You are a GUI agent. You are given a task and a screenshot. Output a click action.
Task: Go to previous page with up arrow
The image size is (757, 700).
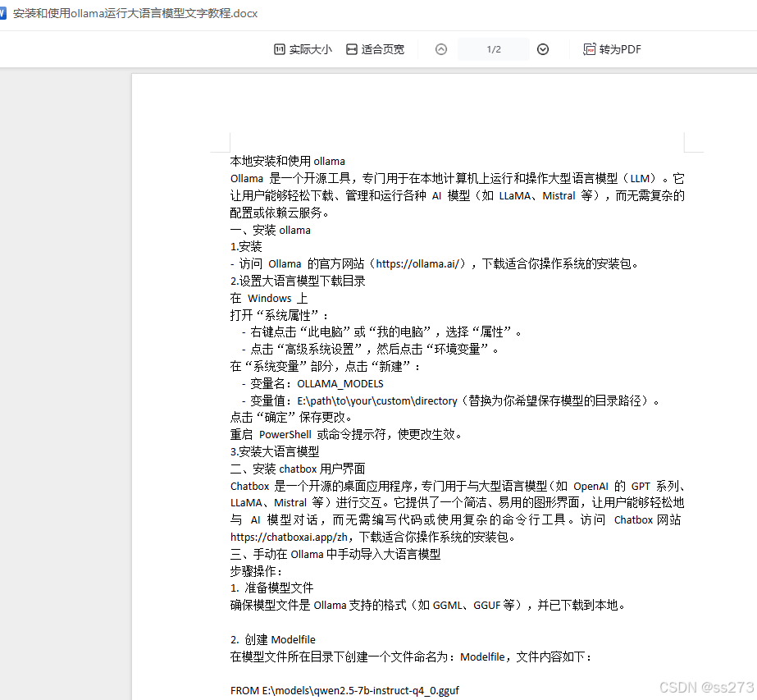pos(441,49)
